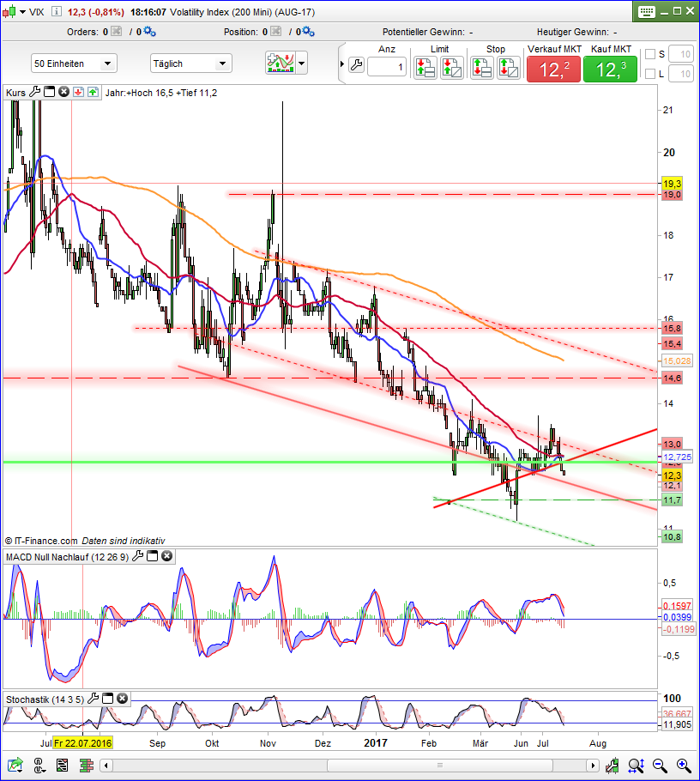Click the 11,7 green price level label
The height and width of the screenshot is (781, 700).
(x=672, y=500)
